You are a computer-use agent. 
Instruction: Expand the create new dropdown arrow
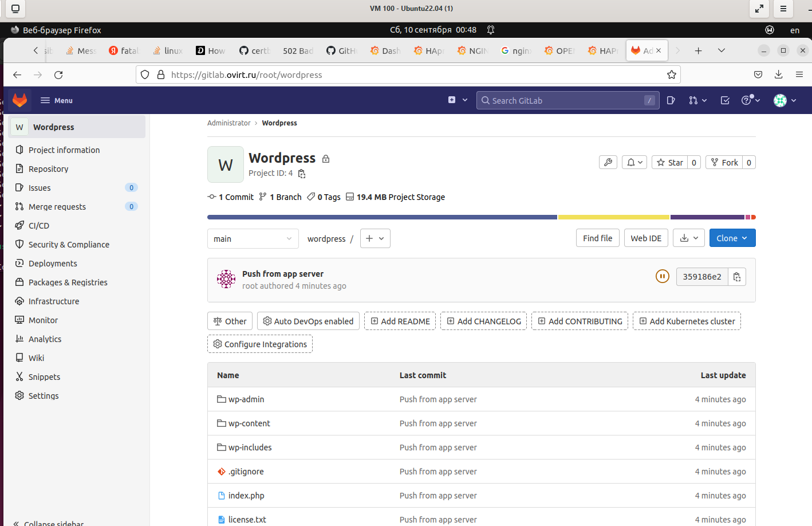click(x=465, y=100)
